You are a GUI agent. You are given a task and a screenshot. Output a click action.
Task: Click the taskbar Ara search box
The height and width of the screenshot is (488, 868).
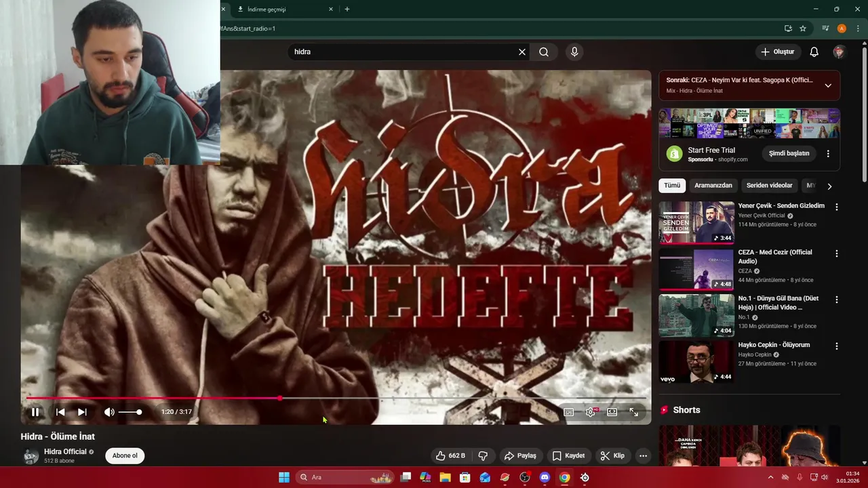pyautogui.click(x=345, y=477)
